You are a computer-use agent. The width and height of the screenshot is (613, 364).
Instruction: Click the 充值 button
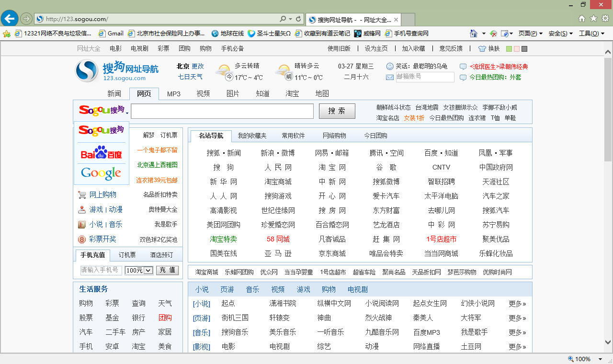pyautogui.click(x=167, y=270)
